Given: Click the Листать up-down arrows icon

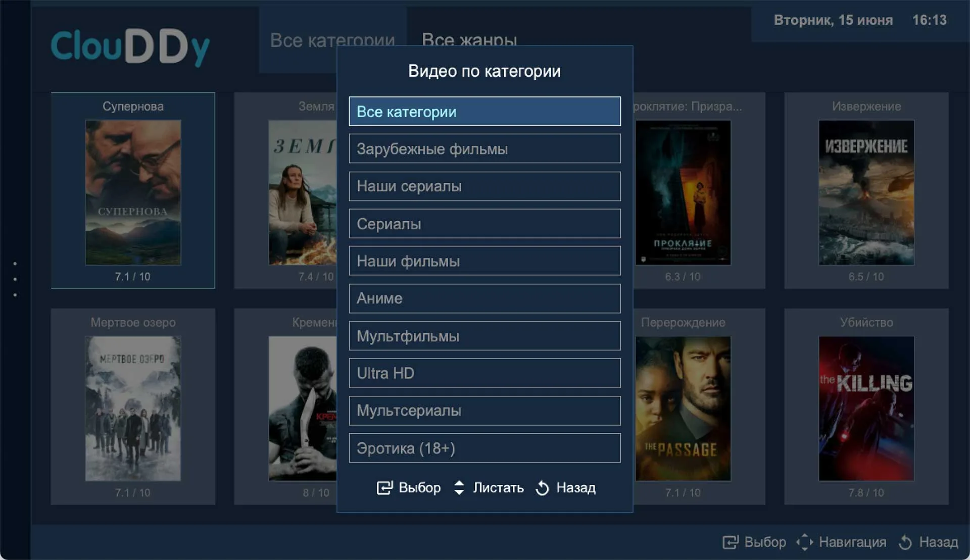Looking at the screenshot, I should click(459, 487).
